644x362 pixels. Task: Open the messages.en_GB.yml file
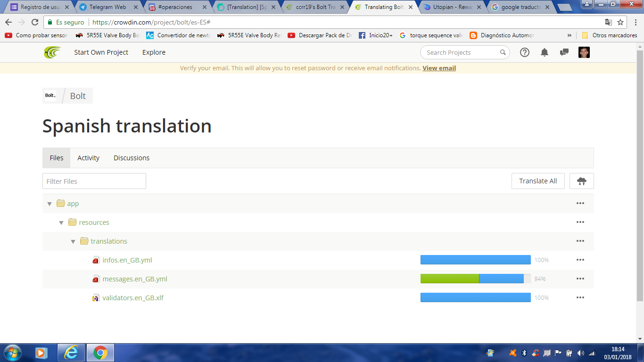(135, 279)
